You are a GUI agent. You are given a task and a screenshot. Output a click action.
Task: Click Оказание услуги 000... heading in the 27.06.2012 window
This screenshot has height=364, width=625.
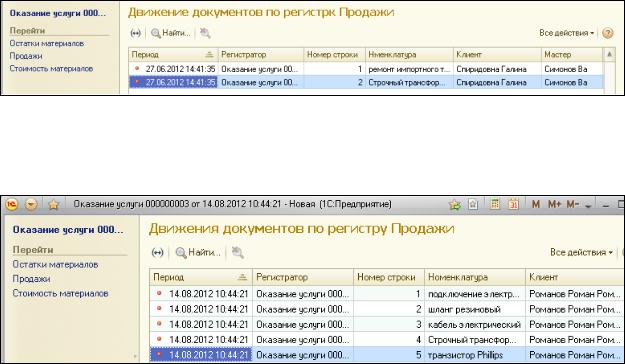[x=58, y=13]
